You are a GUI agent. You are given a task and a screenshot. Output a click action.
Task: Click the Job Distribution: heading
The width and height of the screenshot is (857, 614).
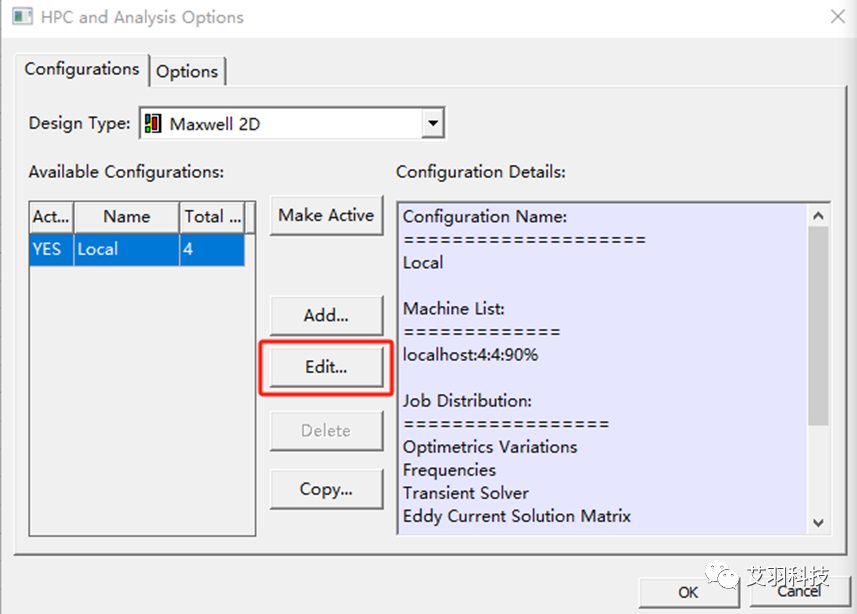pyautogui.click(x=467, y=401)
